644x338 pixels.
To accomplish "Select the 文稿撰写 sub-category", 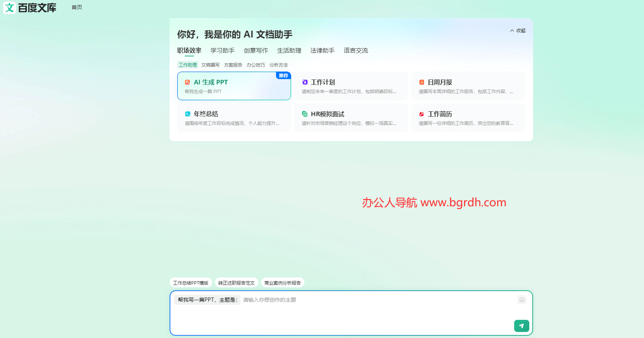I will coord(211,65).
